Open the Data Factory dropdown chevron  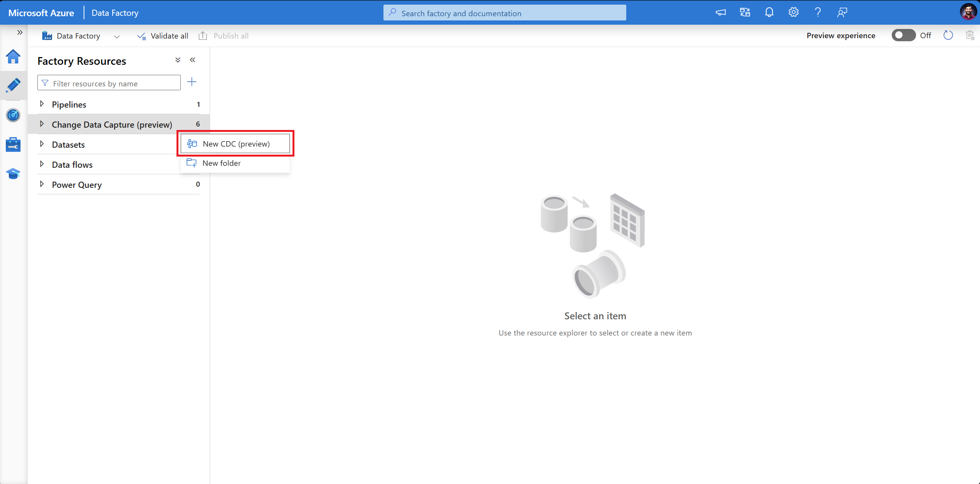117,36
